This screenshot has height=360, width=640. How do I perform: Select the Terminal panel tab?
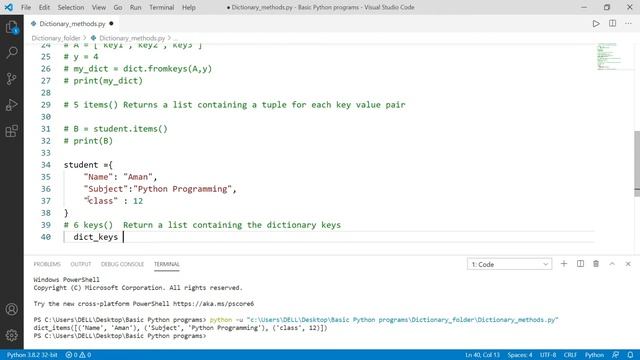click(167, 264)
